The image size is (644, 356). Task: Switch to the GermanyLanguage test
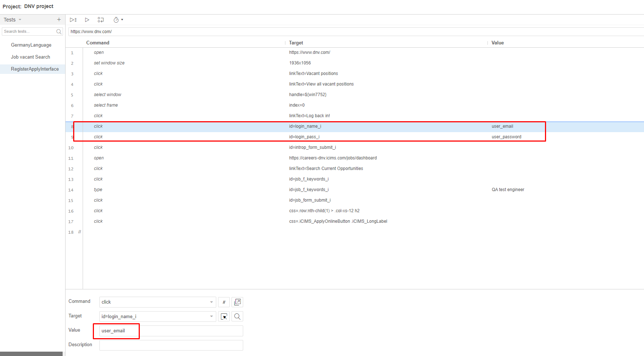click(x=31, y=44)
